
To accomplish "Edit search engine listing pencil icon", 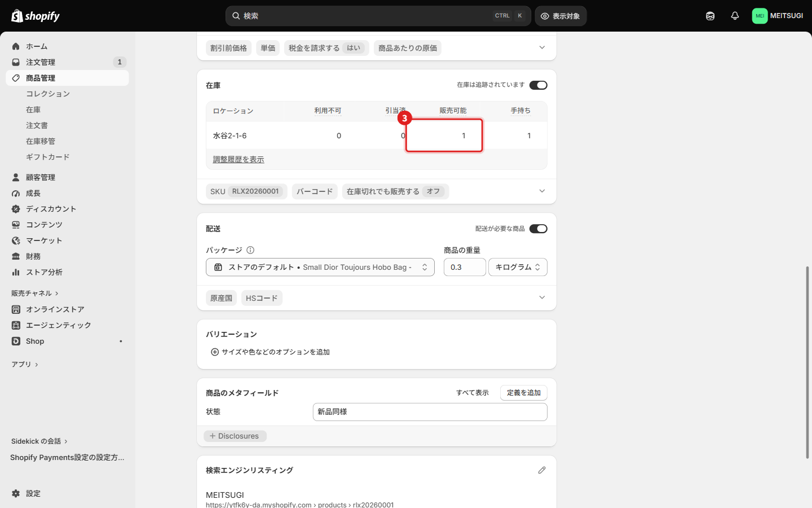I will (542, 470).
